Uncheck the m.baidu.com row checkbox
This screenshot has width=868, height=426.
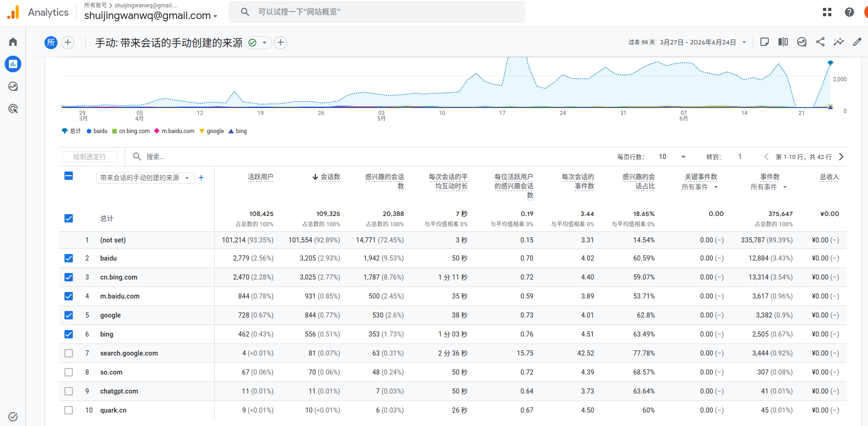click(x=69, y=296)
